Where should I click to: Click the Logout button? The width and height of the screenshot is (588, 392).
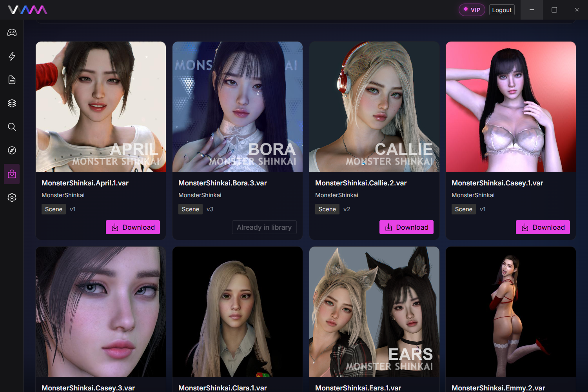pyautogui.click(x=502, y=10)
